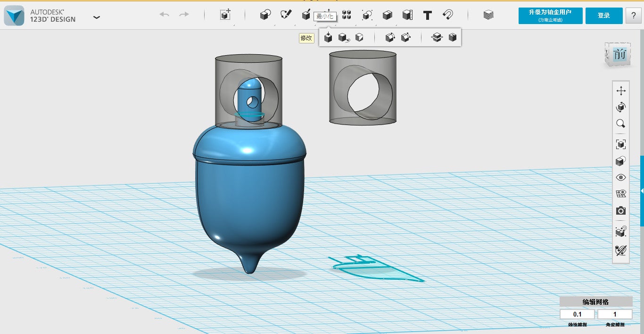The image size is (644, 334).
Task: Open the Pattern tool menu
Action: [x=347, y=15]
